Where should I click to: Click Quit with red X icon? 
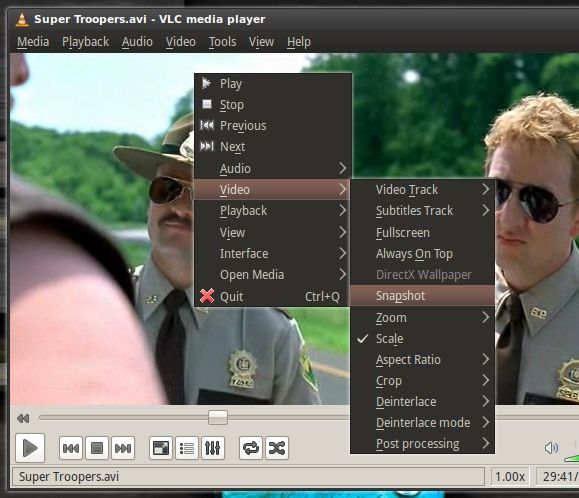(x=272, y=296)
